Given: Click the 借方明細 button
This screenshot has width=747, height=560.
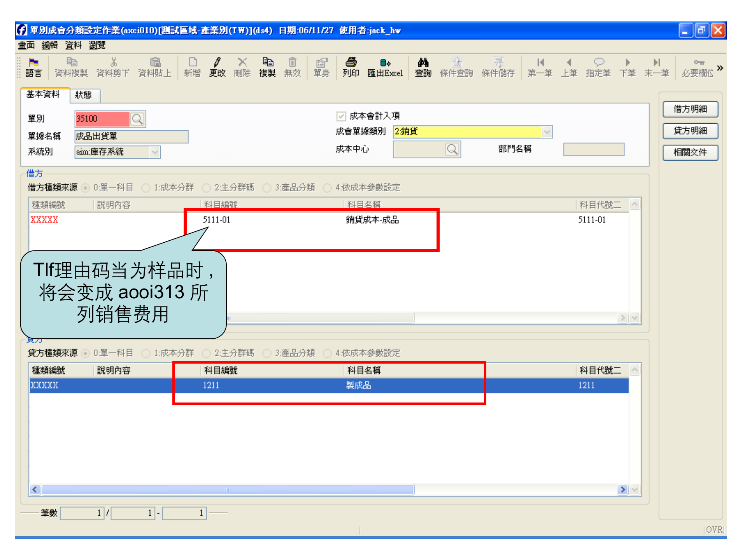Looking at the screenshot, I should pos(690,109).
